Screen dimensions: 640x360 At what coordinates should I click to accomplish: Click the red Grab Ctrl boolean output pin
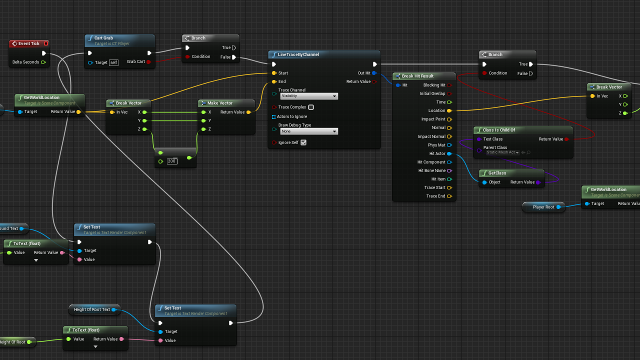click(x=149, y=62)
